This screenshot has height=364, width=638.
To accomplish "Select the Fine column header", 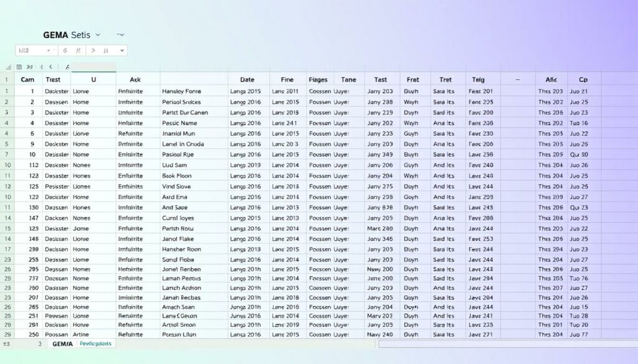I will [x=287, y=80].
